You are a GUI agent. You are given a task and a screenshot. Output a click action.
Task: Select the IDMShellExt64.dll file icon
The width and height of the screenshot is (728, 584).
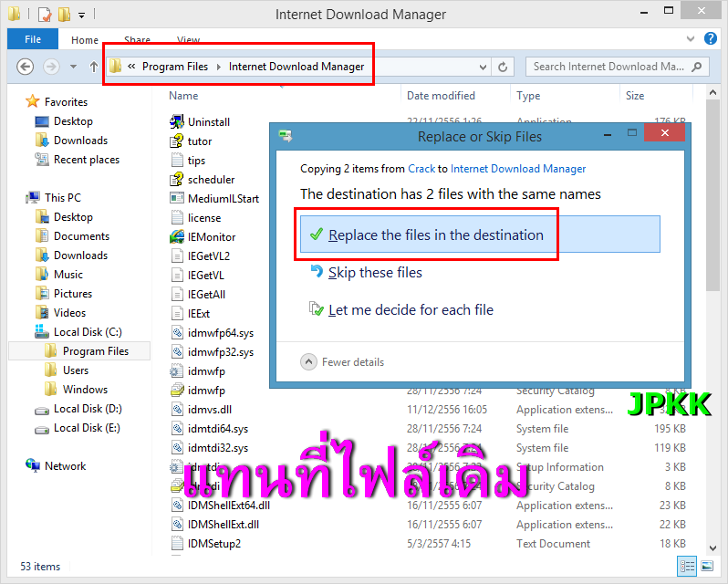click(177, 506)
